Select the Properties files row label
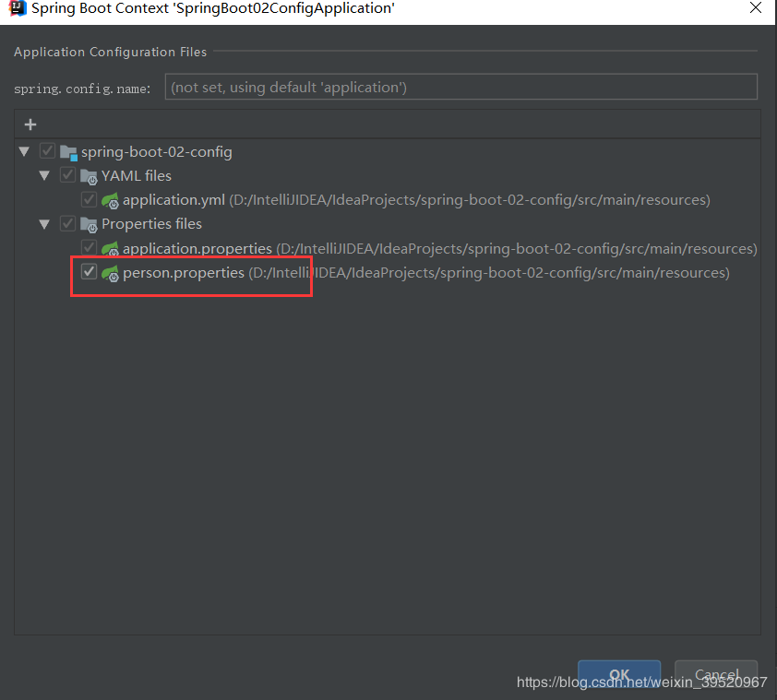 click(x=151, y=224)
